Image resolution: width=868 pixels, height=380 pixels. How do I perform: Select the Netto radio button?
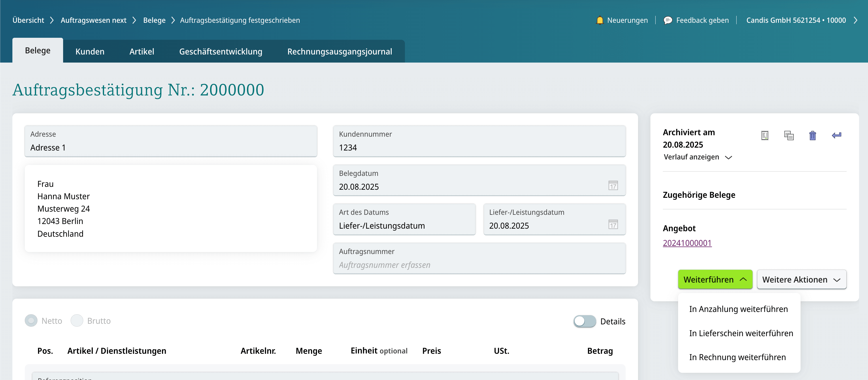[x=31, y=320]
